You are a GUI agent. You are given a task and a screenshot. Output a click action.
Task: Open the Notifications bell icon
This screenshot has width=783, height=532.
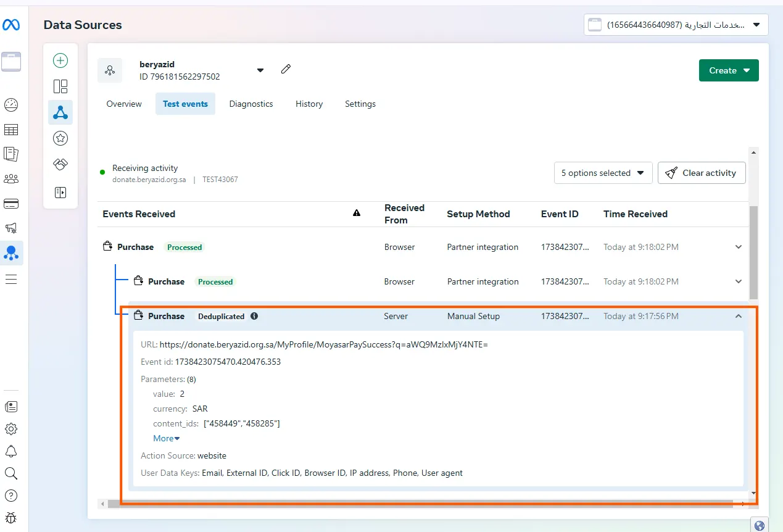pos(11,451)
